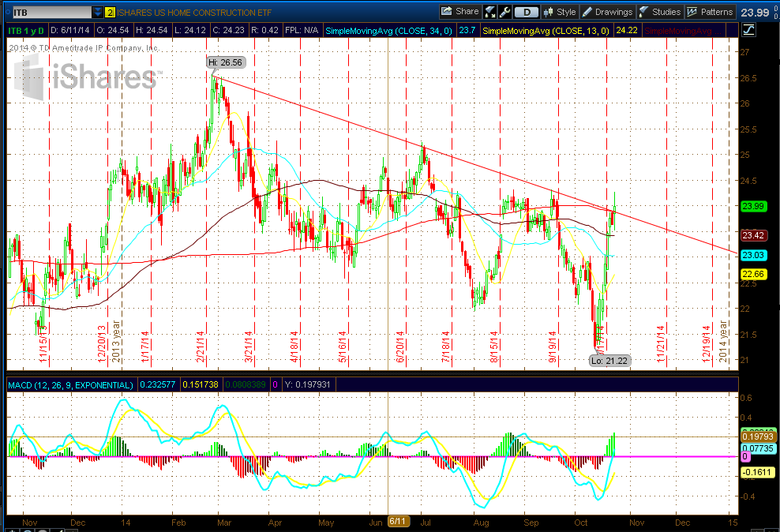Viewport: 780px width, 532px height.
Task: Expand the symbol dropdown arrow beside ITB
Action: click(x=98, y=12)
